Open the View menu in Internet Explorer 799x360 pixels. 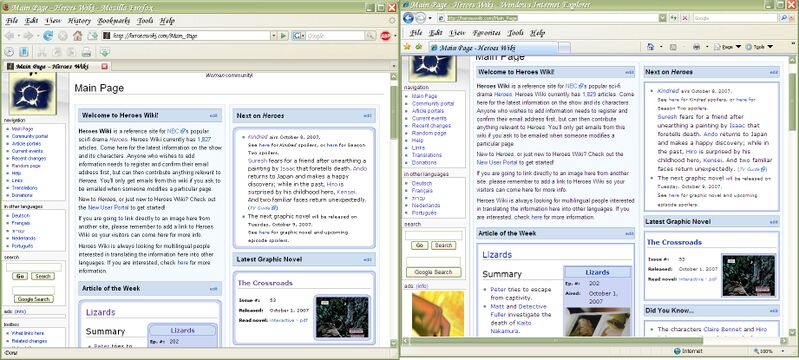(457, 33)
